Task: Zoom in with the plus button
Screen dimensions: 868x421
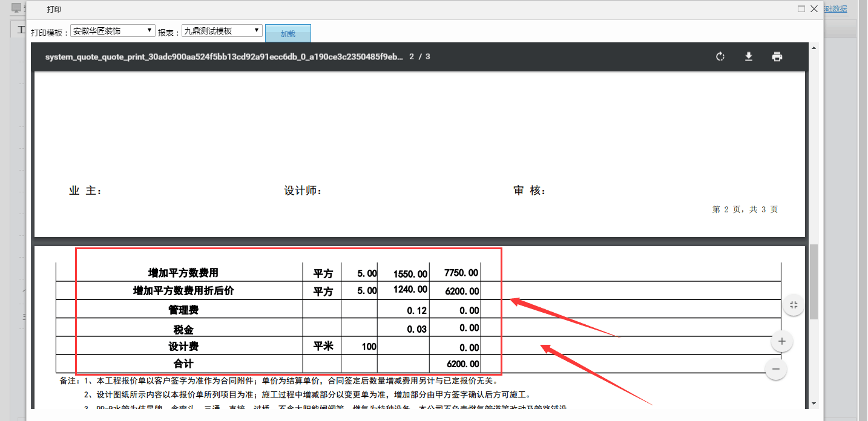Action: tap(781, 342)
